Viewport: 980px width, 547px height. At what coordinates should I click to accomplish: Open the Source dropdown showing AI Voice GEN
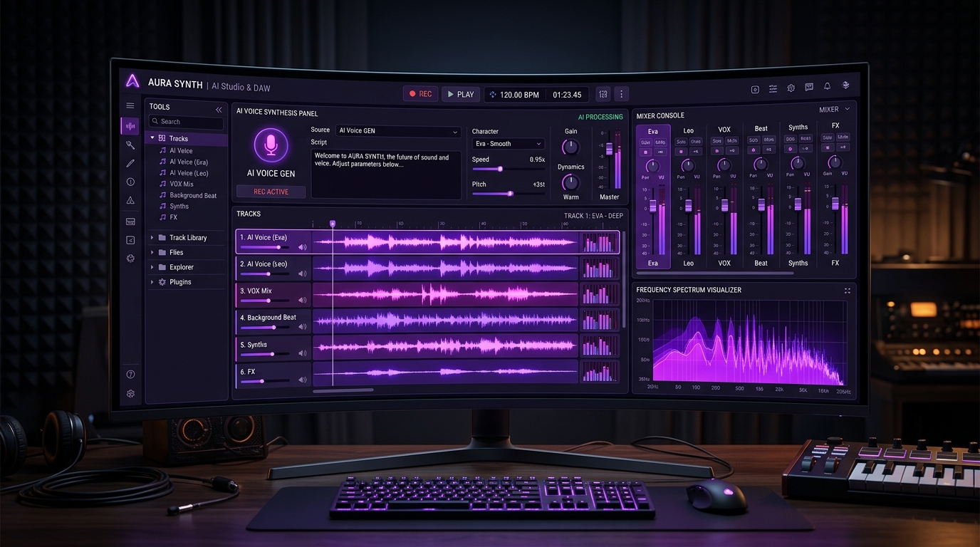point(398,131)
